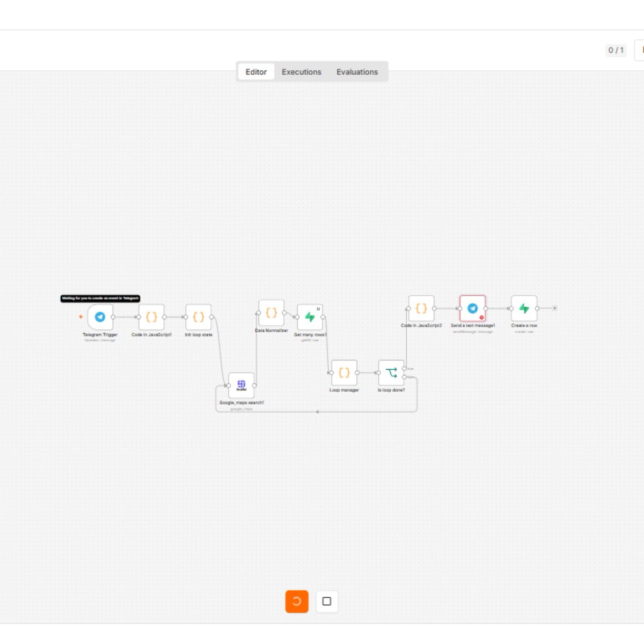Select the Init loop state code node
Image resolution: width=644 pixels, height=644 pixels.
pos(199,317)
